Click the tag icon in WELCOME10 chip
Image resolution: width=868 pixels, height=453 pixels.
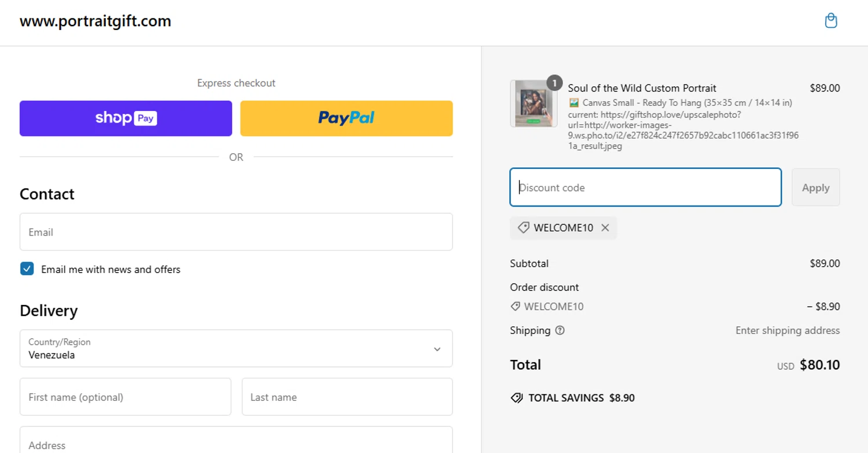pos(524,228)
